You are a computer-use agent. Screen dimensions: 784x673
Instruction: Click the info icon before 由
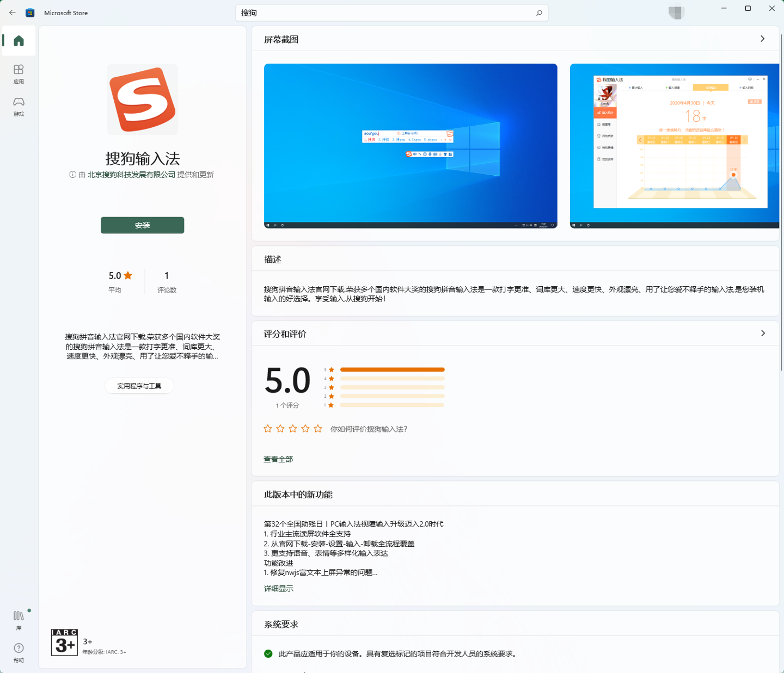[72, 175]
